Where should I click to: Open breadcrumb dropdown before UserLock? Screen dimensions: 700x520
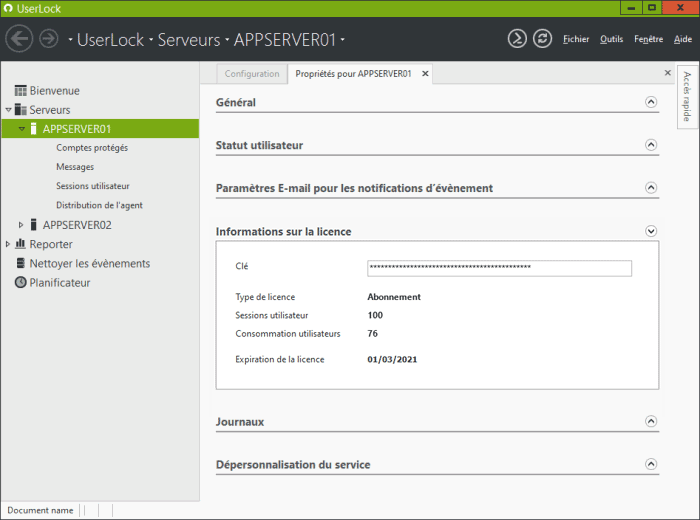coord(71,40)
